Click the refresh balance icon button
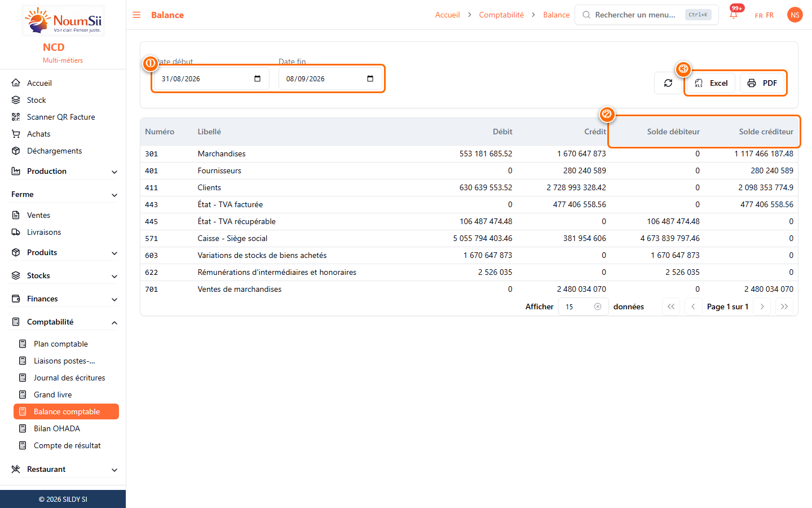Viewport: 812px width, 508px height. coord(668,83)
